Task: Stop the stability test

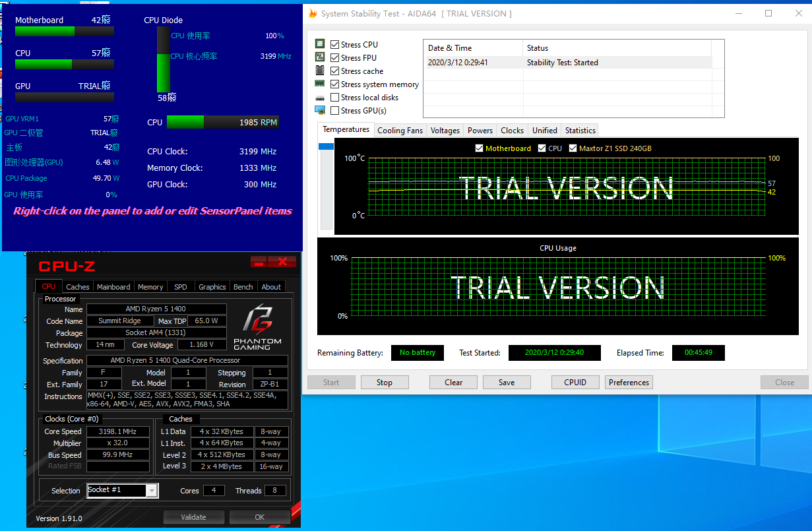Action: (385, 383)
